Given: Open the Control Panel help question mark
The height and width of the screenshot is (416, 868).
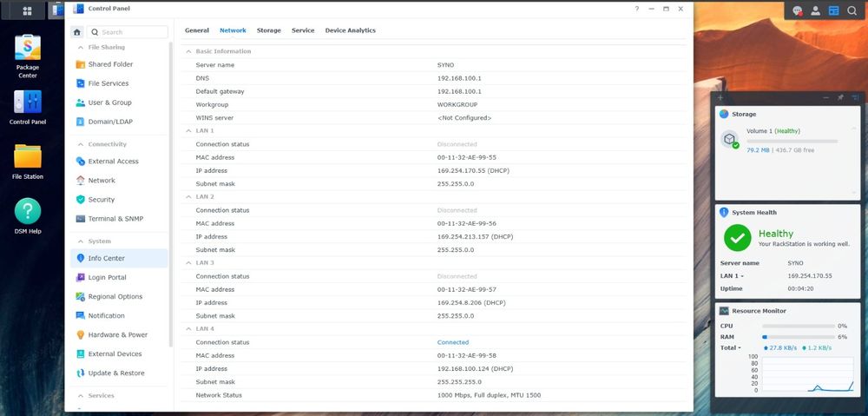Looking at the screenshot, I should [637, 9].
